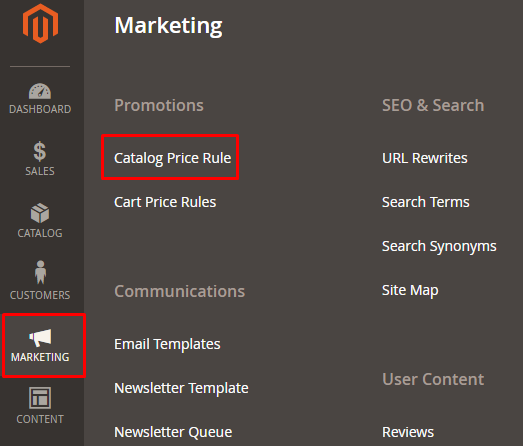Viewport: 523px width, 446px height.
Task: Open Reviews under User Content
Action: click(x=408, y=432)
